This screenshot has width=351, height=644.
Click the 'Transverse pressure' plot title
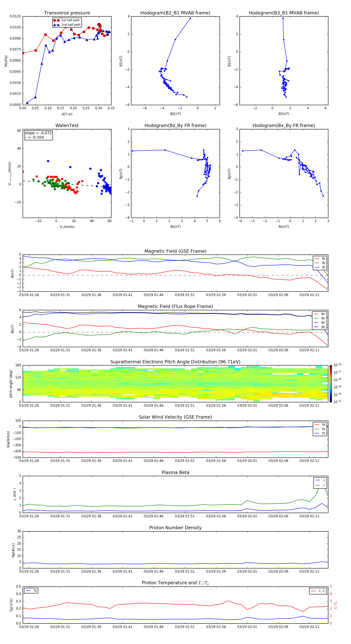pyautogui.click(x=67, y=13)
